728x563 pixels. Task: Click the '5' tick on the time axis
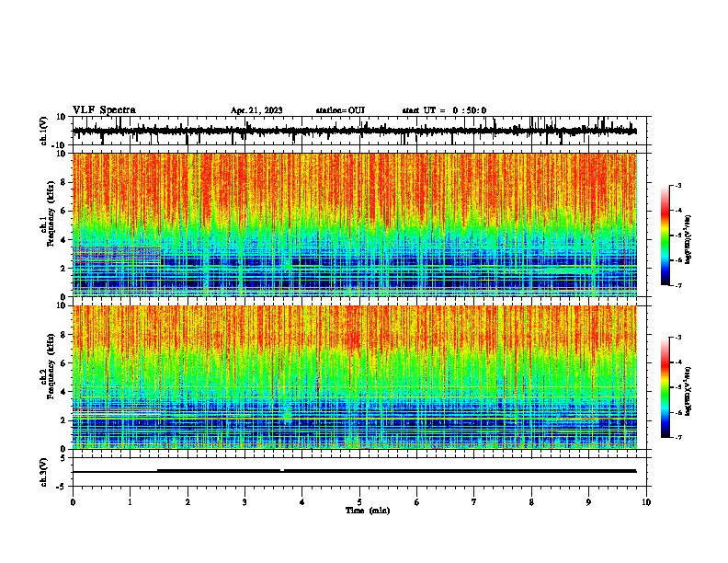[359, 502]
